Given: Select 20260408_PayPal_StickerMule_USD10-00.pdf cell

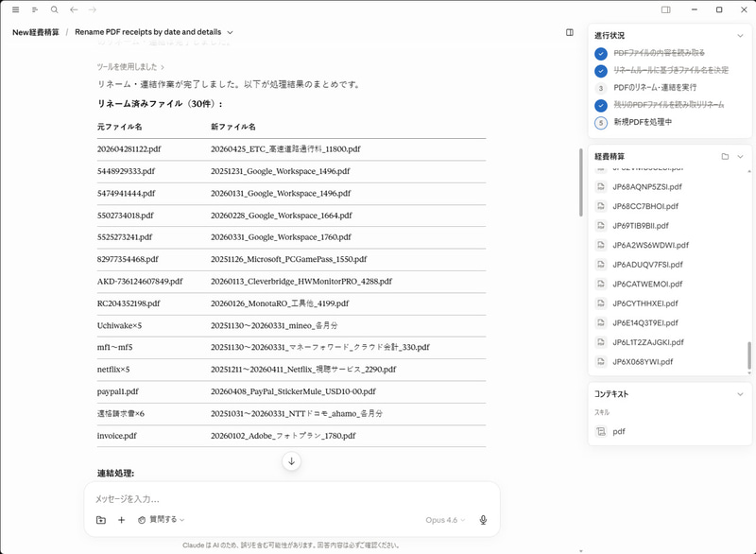Looking at the screenshot, I should coord(293,391).
